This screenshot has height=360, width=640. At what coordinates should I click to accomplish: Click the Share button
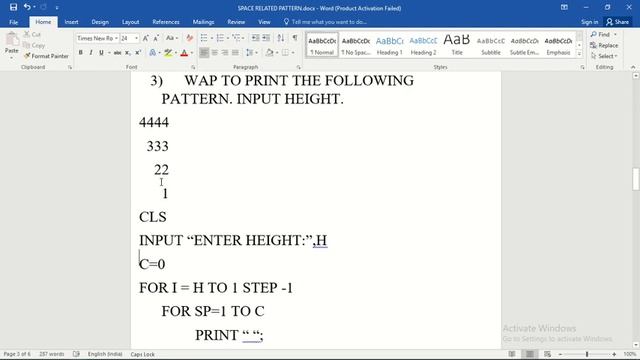[x=618, y=22]
